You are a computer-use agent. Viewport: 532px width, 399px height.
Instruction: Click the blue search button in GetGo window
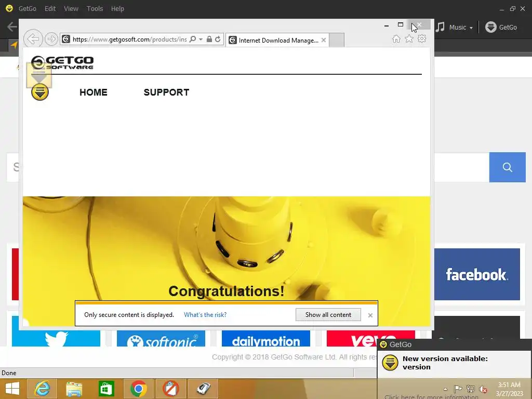[x=507, y=167]
